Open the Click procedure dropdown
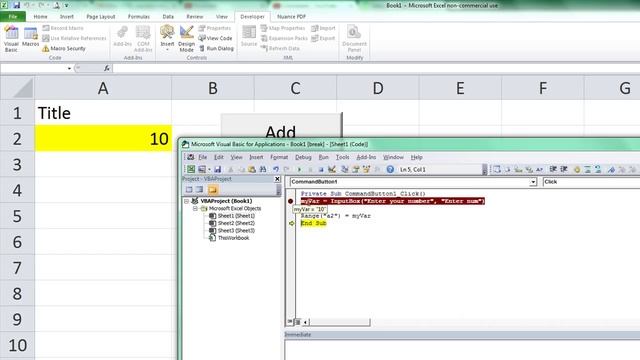The height and width of the screenshot is (360, 640). click(591, 182)
